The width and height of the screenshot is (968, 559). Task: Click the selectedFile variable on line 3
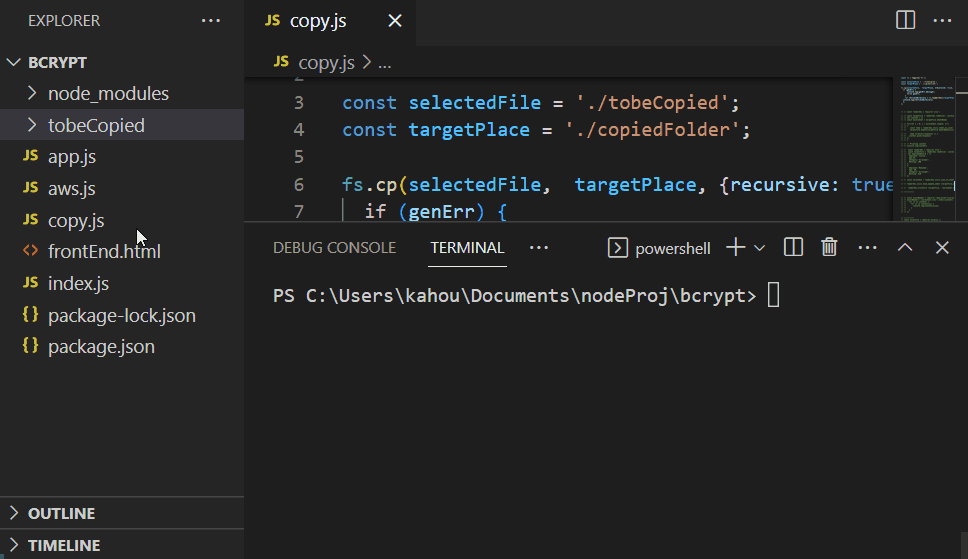(x=475, y=103)
